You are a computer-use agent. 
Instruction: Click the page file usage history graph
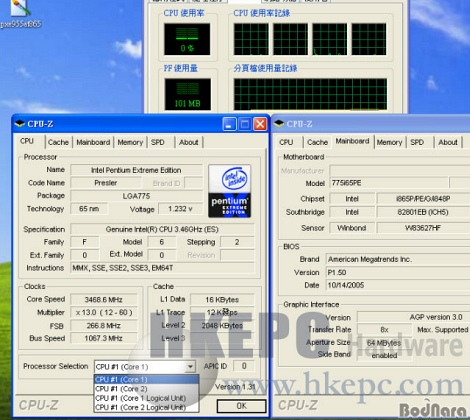coord(310,94)
